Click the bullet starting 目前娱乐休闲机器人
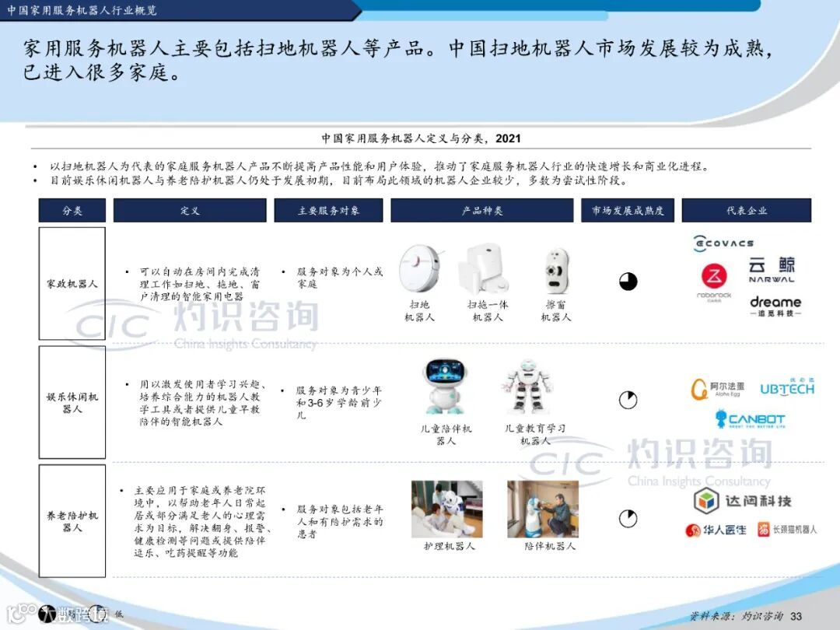Viewport: 840px width, 630px height. point(338,180)
